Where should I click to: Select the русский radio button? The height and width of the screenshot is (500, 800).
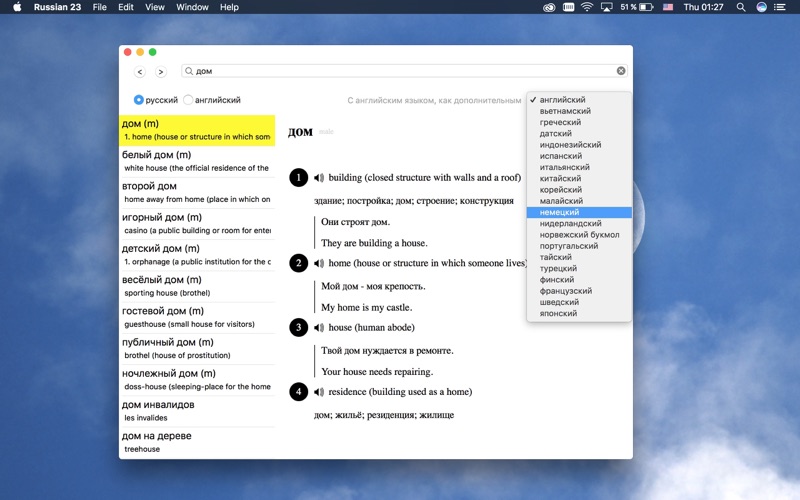pos(138,100)
